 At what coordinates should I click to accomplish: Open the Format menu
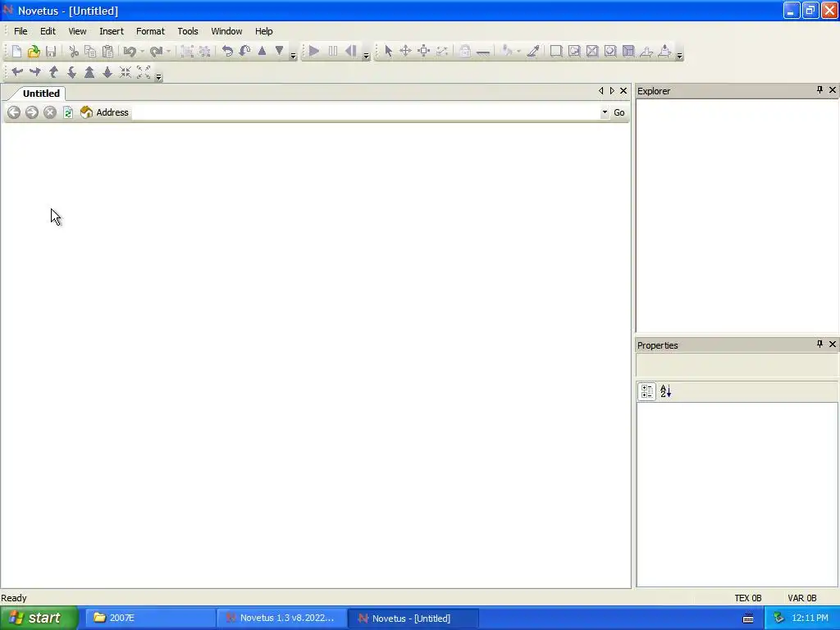pyautogui.click(x=151, y=31)
